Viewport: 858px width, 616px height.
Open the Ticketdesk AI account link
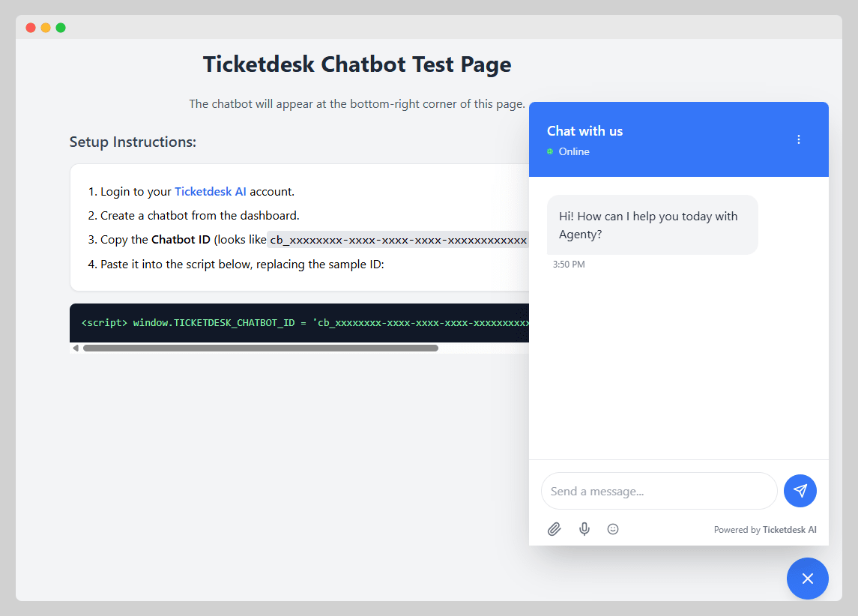211,191
